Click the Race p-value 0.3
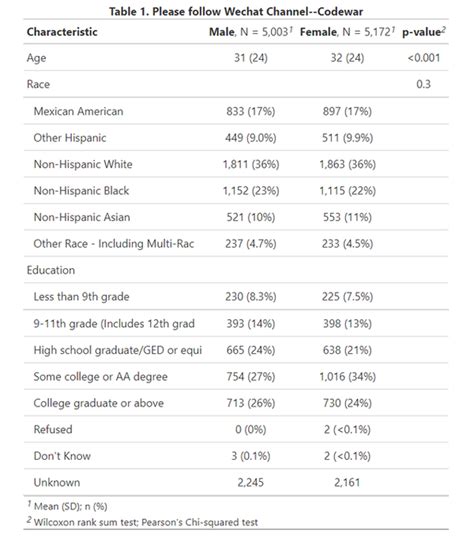474x541 pixels. 423,84
